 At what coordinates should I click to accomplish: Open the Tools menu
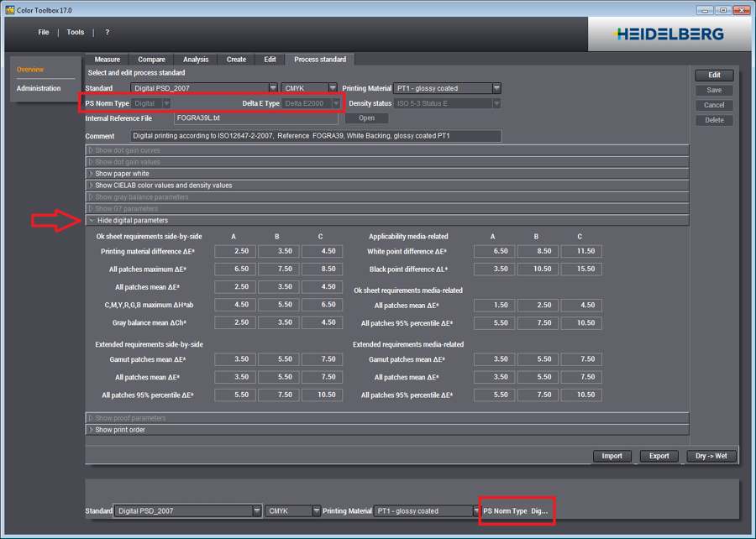[x=75, y=32]
